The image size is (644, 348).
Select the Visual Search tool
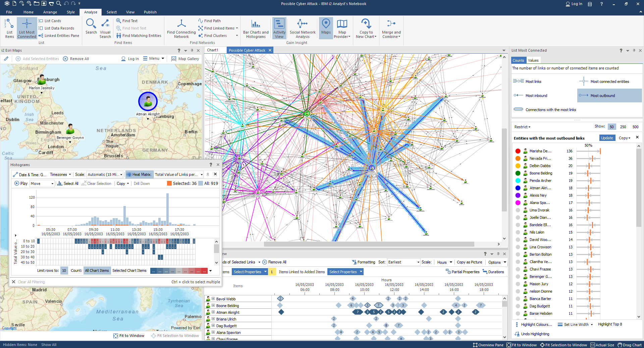point(105,28)
